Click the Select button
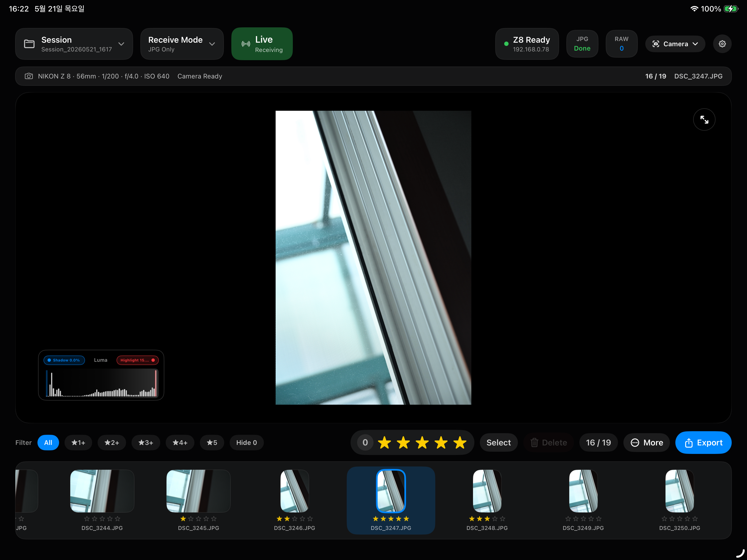Screen dimensions: 747x560 click(x=498, y=442)
